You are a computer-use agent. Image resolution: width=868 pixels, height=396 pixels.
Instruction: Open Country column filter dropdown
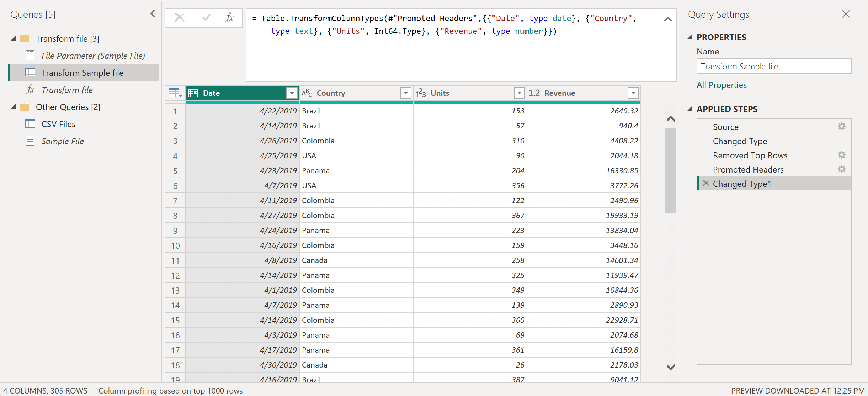405,93
